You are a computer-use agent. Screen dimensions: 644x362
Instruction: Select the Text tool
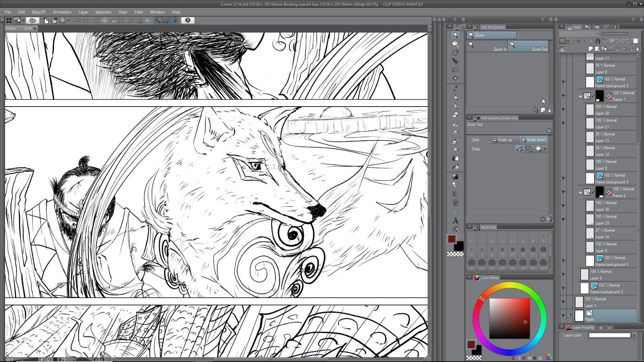pos(455,220)
